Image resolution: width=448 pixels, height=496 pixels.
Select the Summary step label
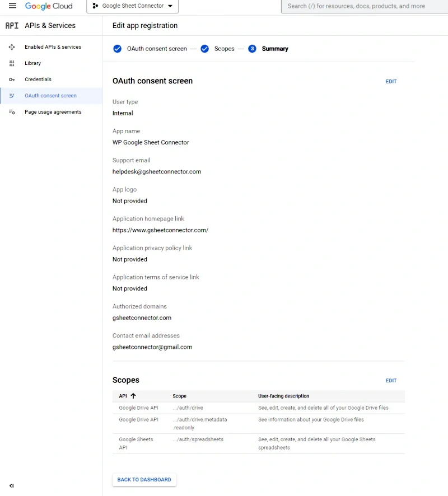click(275, 49)
